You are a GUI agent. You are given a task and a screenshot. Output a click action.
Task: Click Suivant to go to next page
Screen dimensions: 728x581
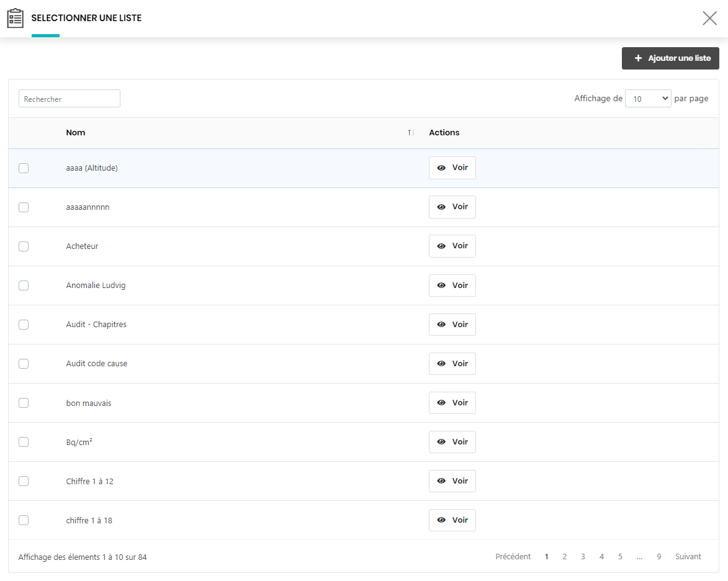point(688,557)
